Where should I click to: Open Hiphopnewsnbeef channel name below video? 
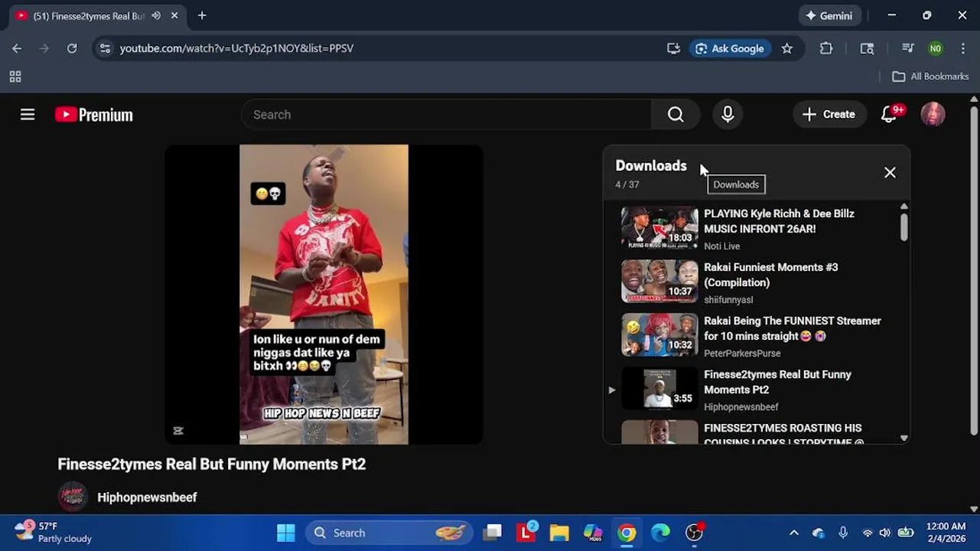pyautogui.click(x=147, y=497)
